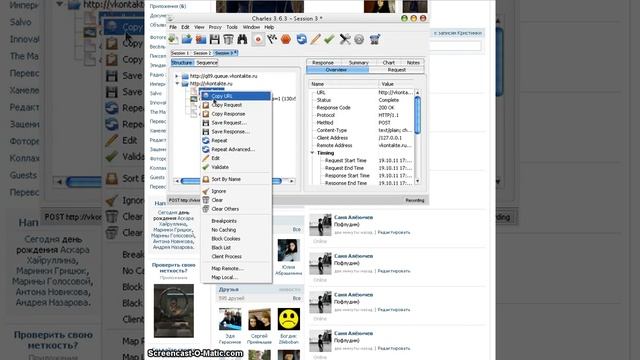Select Save Request... from context menu
The height and width of the screenshot is (360, 640).
tap(236, 122)
